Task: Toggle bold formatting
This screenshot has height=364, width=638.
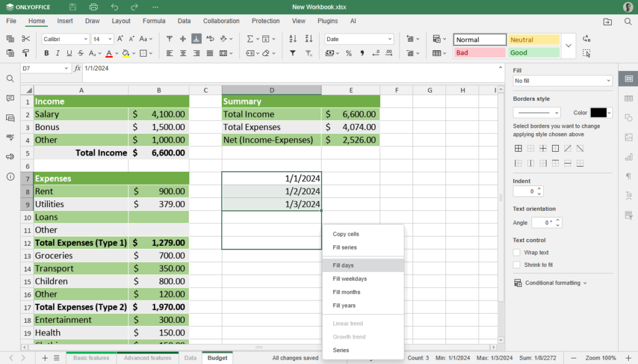Action: (46, 53)
